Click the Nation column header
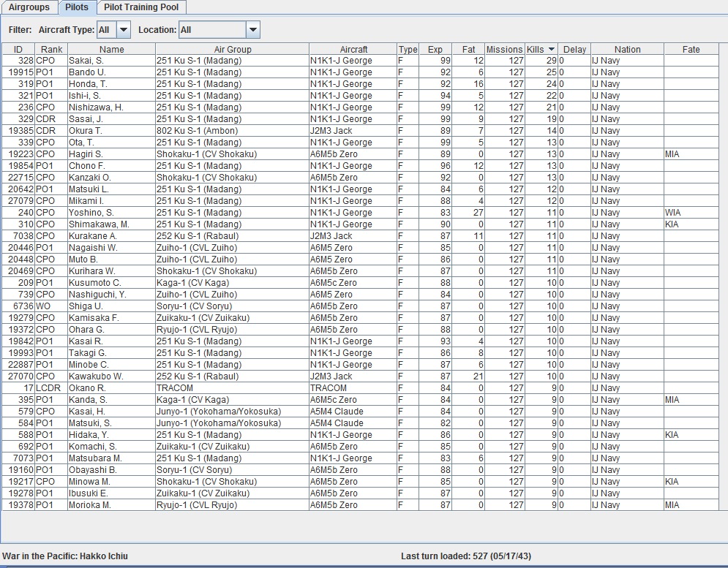The image size is (728, 568). (x=627, y=49)
